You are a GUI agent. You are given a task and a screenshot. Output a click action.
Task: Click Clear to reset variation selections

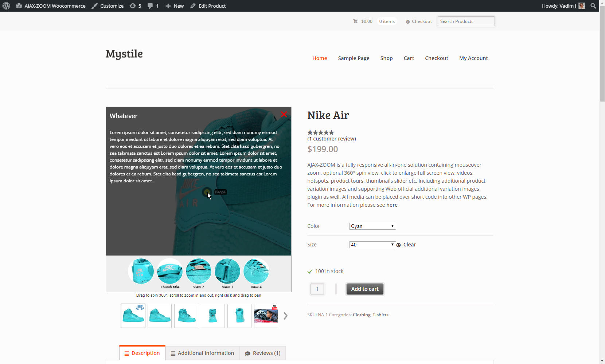coord(406,245)
